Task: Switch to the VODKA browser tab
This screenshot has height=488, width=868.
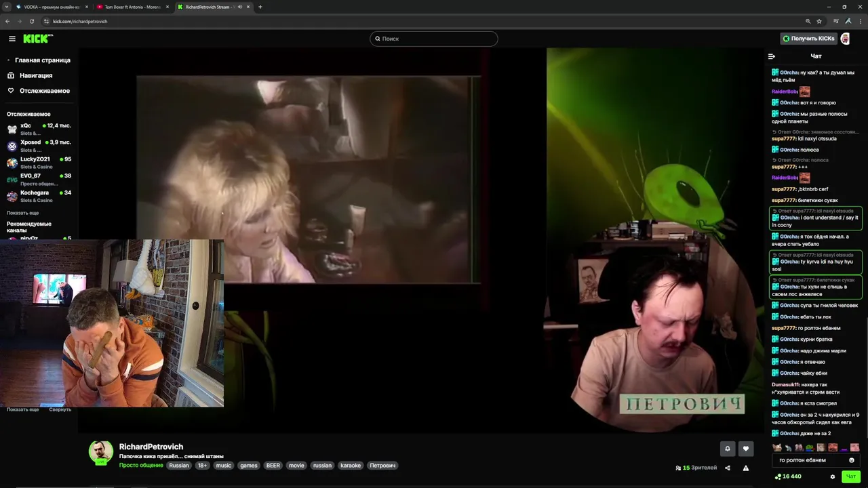Action: click(52, 7)
